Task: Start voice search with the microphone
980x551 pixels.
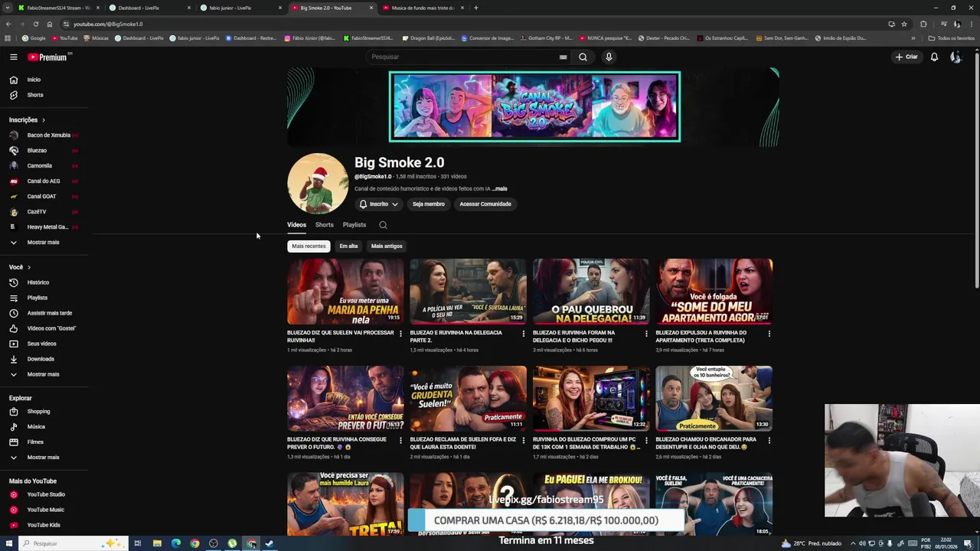Action: click(x=609, y=57)
